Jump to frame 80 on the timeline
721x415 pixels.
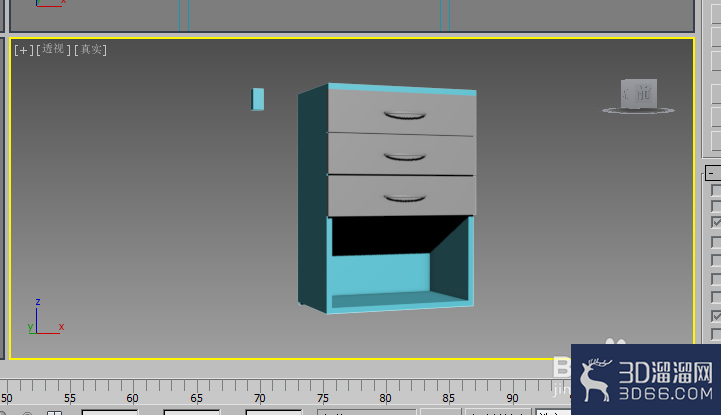(385, 398)
